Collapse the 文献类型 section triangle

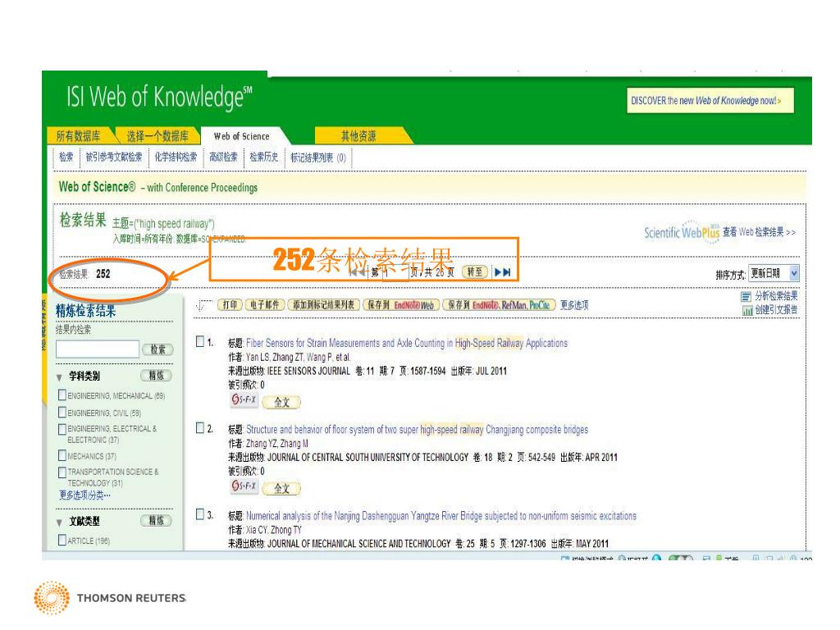pos(59,523)
